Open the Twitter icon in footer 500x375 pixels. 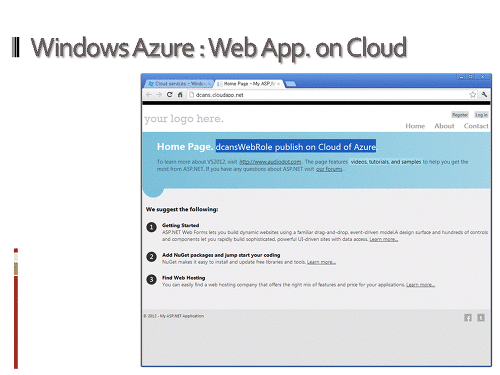(481, 318)
